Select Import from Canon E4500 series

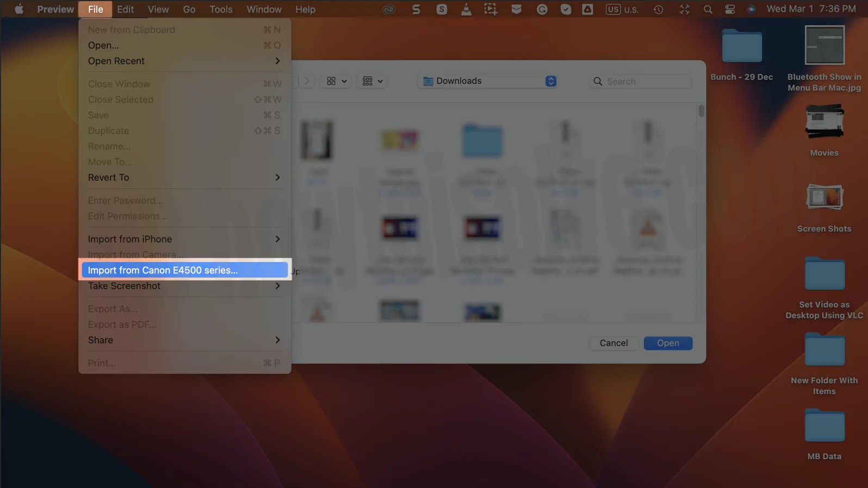184,270
